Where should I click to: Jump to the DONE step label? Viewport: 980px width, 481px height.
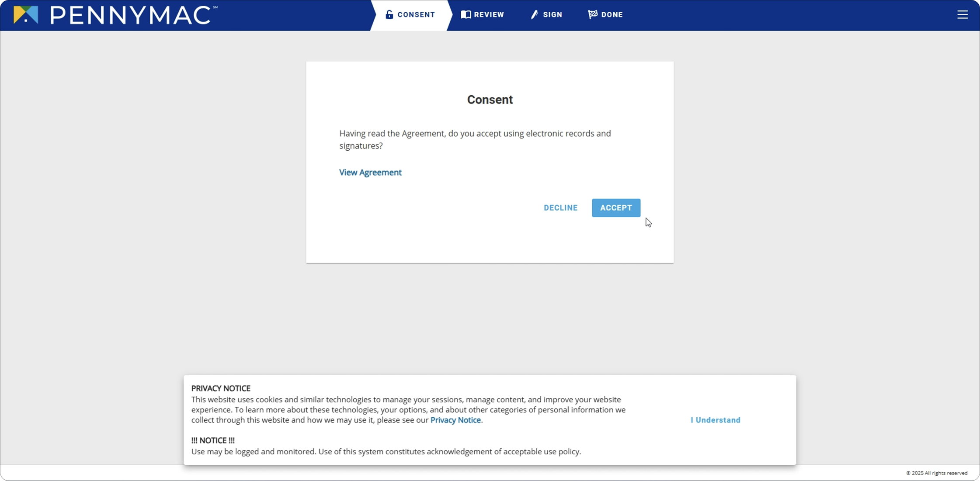[612, 14]
